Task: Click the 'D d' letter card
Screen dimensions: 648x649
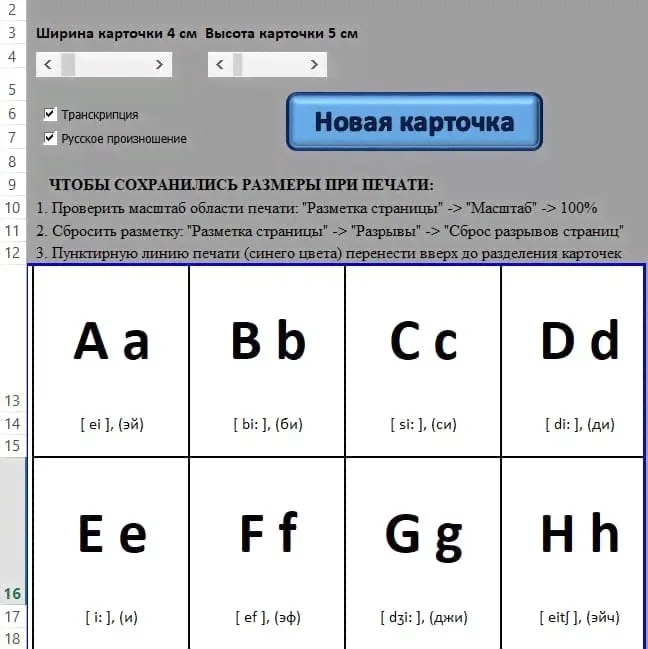Action: (x=579, y=342)
